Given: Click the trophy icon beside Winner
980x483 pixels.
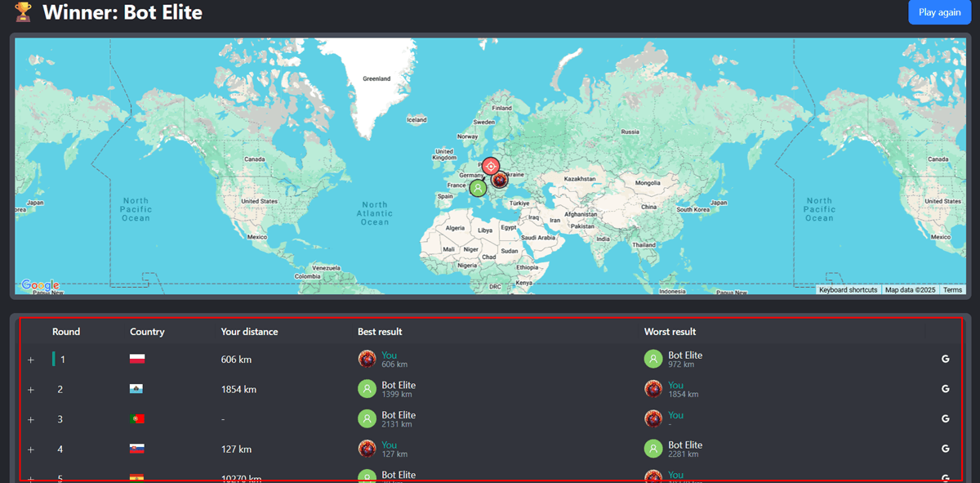Looking at the screenshot, I should click(x=24, y=12).
